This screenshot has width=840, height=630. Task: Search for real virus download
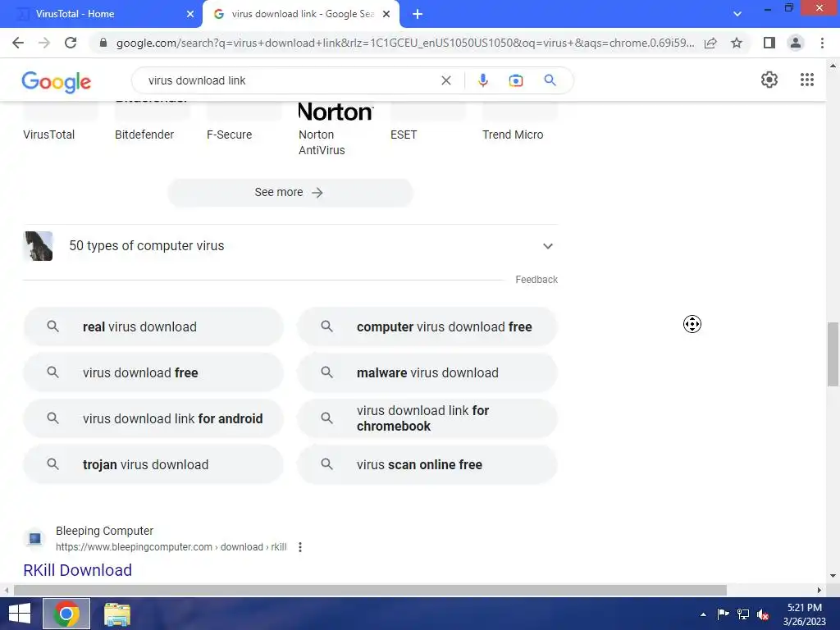click(x=153, y=326)
